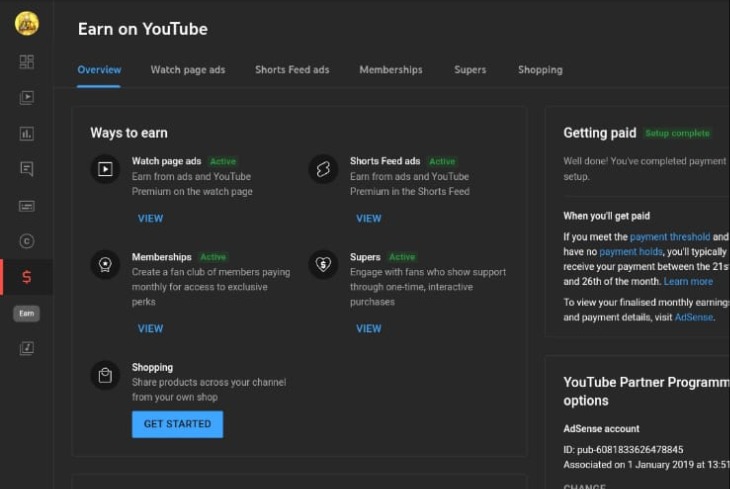Screen dimensions: 730x489
Task: Open the payment holds link
Action: pos(630,251)
